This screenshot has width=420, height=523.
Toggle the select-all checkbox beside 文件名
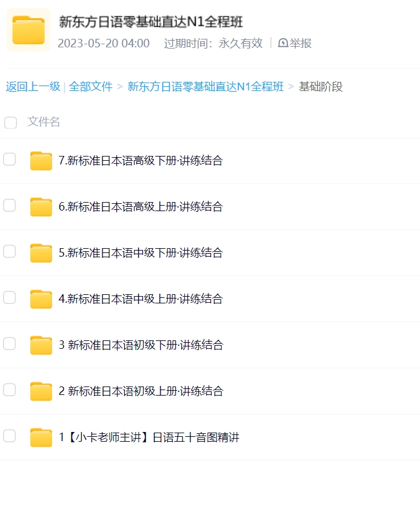point(10,123)
